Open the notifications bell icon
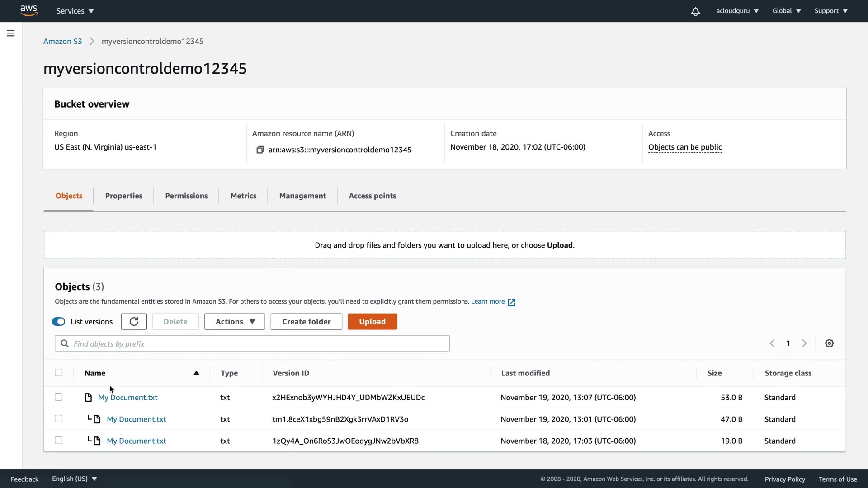Viewport: 868px width, 488px height. coord(695,11)
